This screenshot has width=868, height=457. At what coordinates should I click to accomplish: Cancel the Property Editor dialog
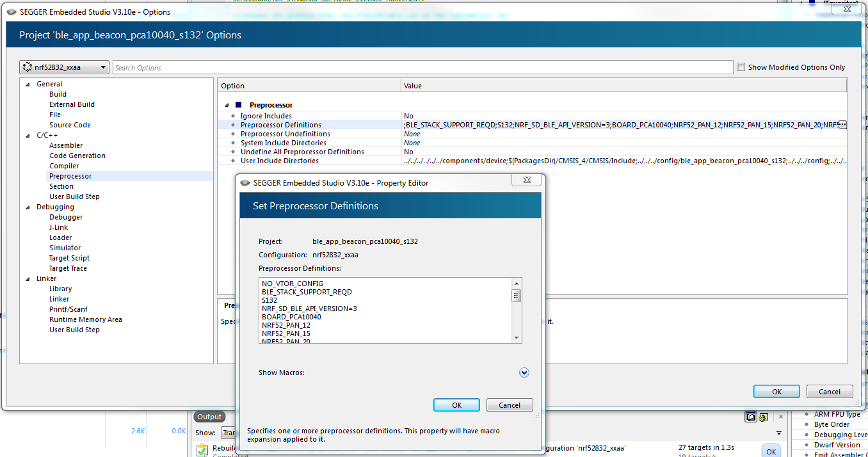[510, 405]
